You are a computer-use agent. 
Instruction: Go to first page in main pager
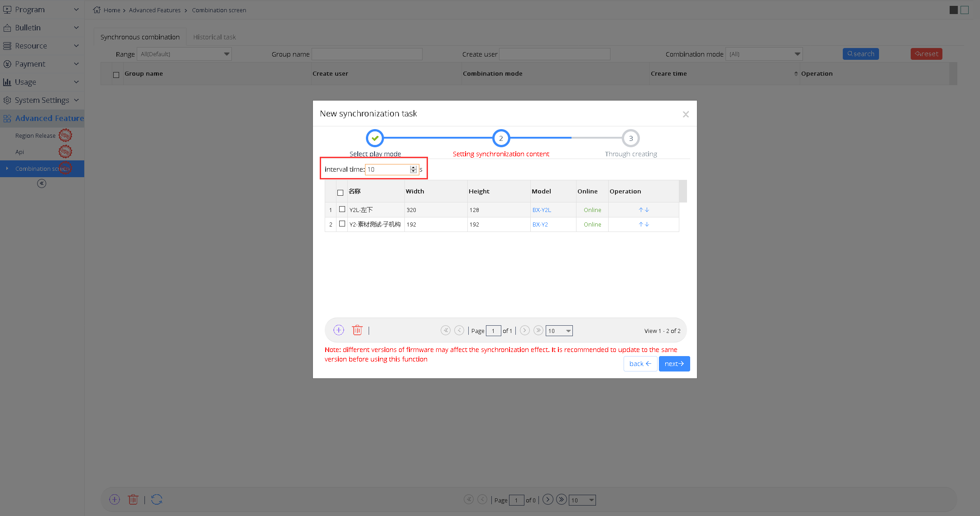coord(469,499)
